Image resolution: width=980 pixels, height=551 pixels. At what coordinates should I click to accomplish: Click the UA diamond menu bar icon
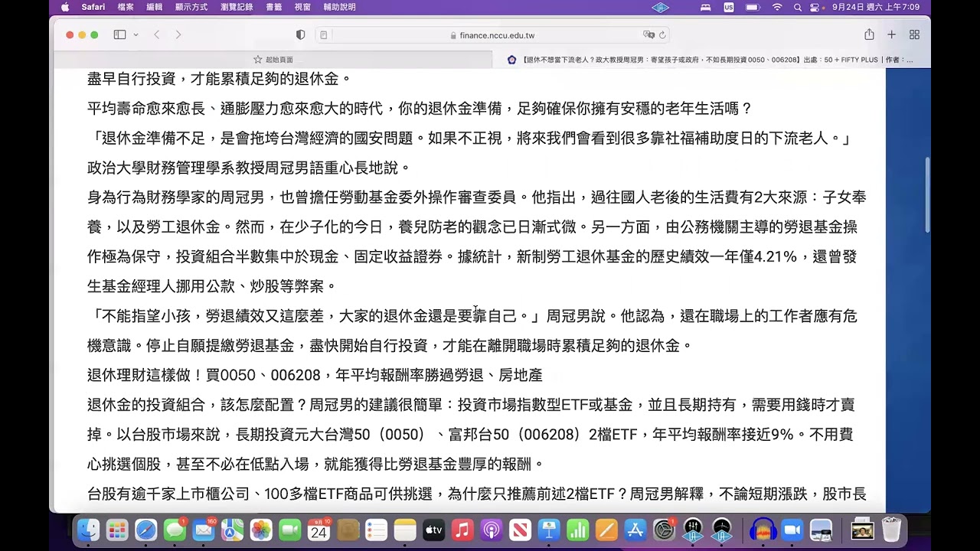click(x=660, y=7)
